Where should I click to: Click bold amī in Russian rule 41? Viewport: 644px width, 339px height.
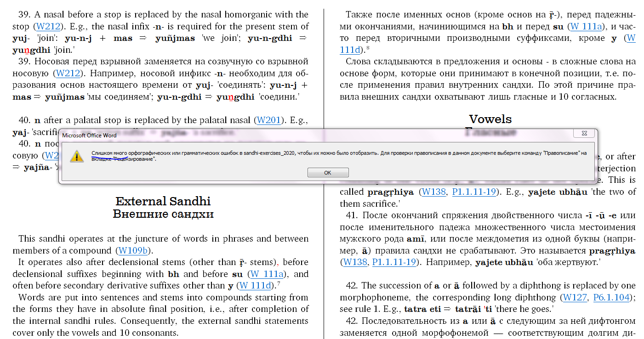tap(416, 239)
